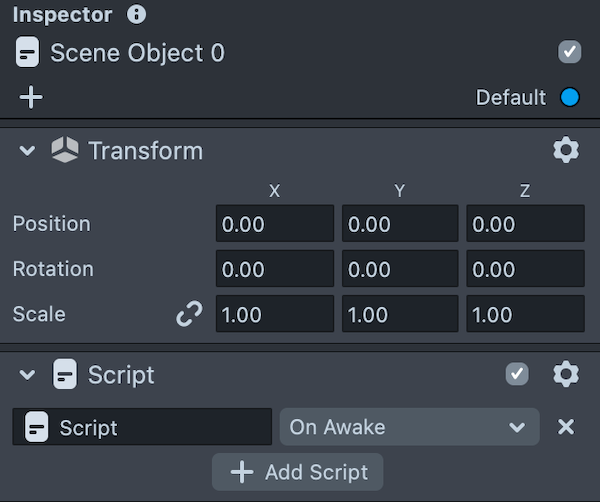Select the Rotation Y input field
Screen dimensions: 600x502
coord(400,269)
